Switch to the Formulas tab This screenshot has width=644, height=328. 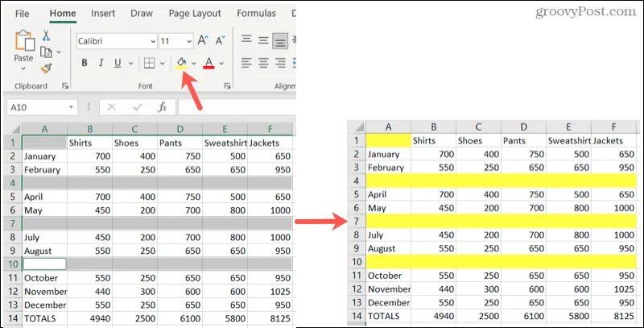256,14
